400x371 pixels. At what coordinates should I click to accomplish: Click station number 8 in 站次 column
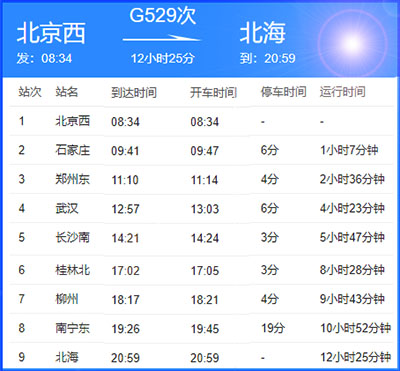(22, 329)
